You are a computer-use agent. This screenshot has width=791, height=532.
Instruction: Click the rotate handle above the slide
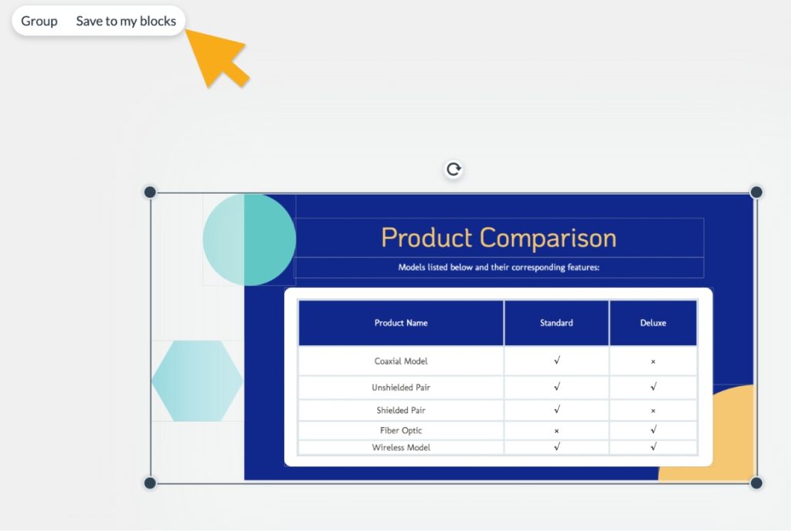point(453,169)
